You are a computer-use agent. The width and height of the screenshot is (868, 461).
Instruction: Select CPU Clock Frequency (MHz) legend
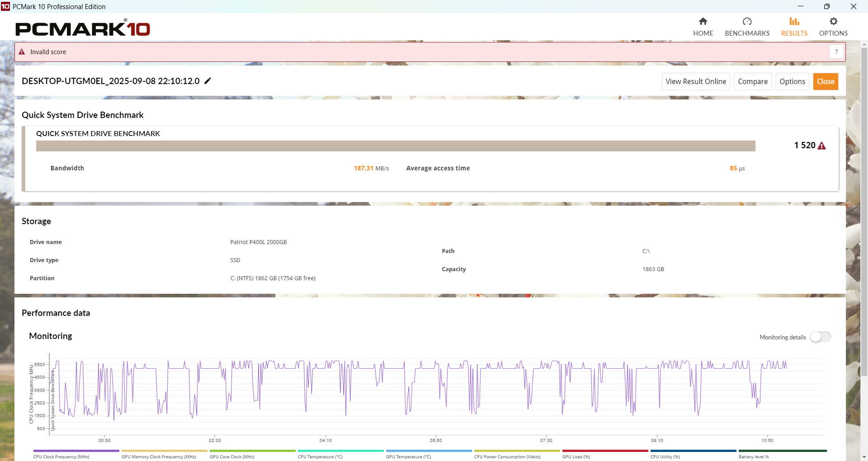76,454
